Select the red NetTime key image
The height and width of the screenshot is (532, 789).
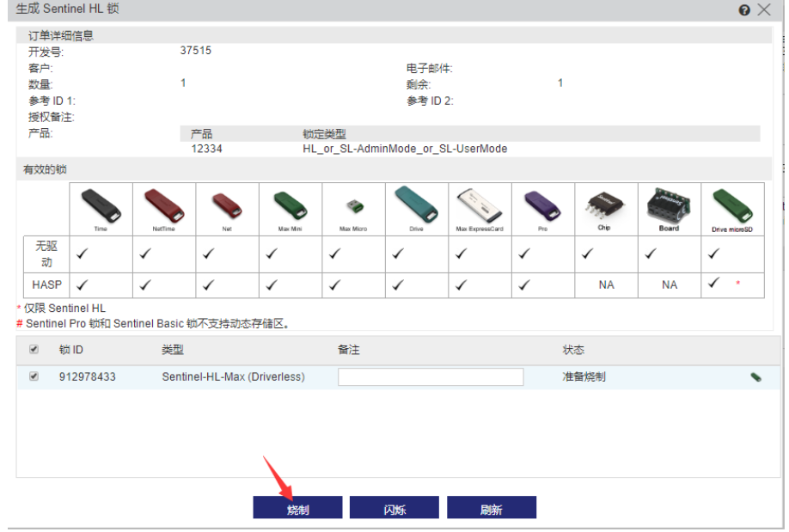(163, 206)
